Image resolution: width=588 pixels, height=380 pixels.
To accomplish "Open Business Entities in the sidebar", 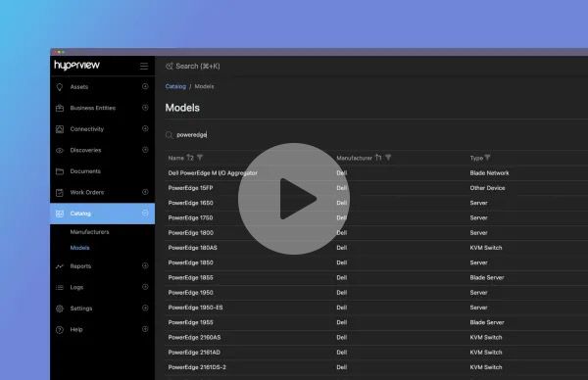I will pyautogui.click(x=93, y=108).
